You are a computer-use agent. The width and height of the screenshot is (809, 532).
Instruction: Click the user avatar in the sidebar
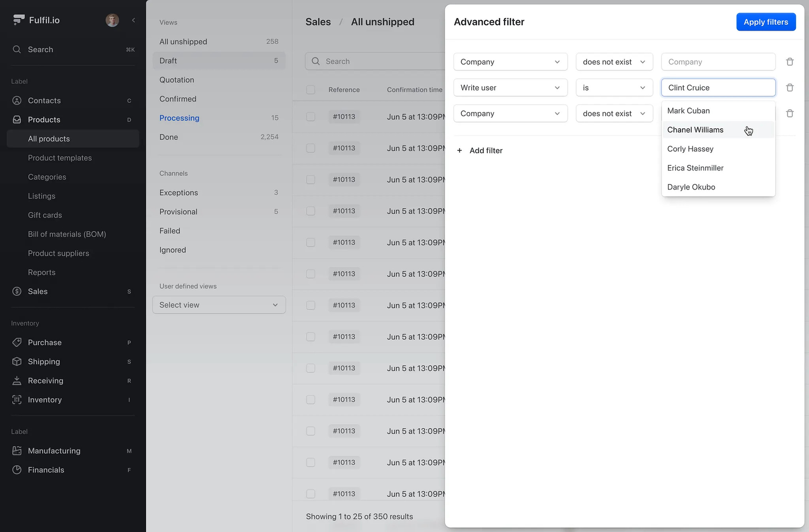pos(112,20)
